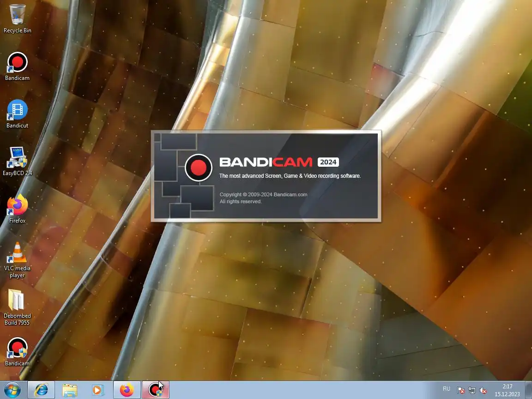Select the Bandicam shortcut below Debombed folder
532x399 pixels.
pos(17,351)
